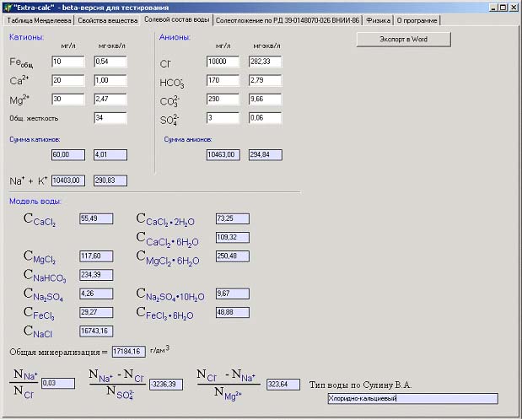Go to the Физика tab
The height and width of the screenshot is (420, 522).
[379, 19]
